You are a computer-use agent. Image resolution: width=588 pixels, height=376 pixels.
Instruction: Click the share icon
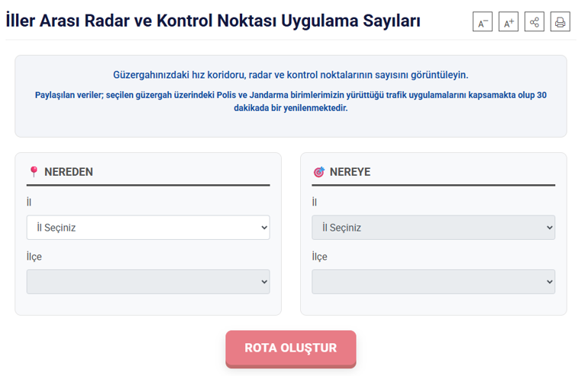click(535, 22)
